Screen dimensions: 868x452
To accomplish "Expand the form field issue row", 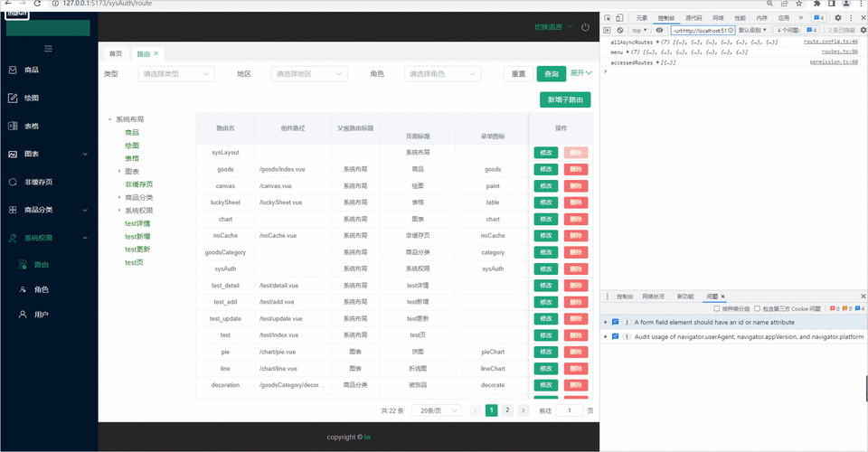I will click(x=606, y=322).
